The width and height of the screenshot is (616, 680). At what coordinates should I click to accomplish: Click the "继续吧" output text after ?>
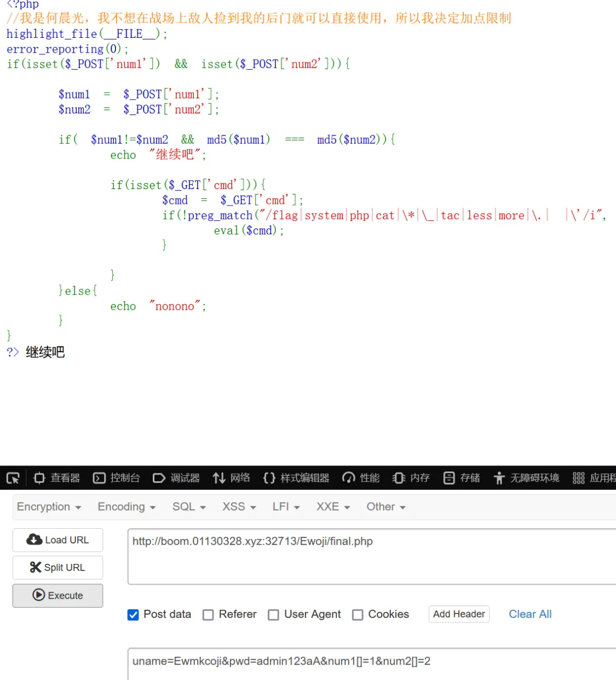click(x=45, y=352)
